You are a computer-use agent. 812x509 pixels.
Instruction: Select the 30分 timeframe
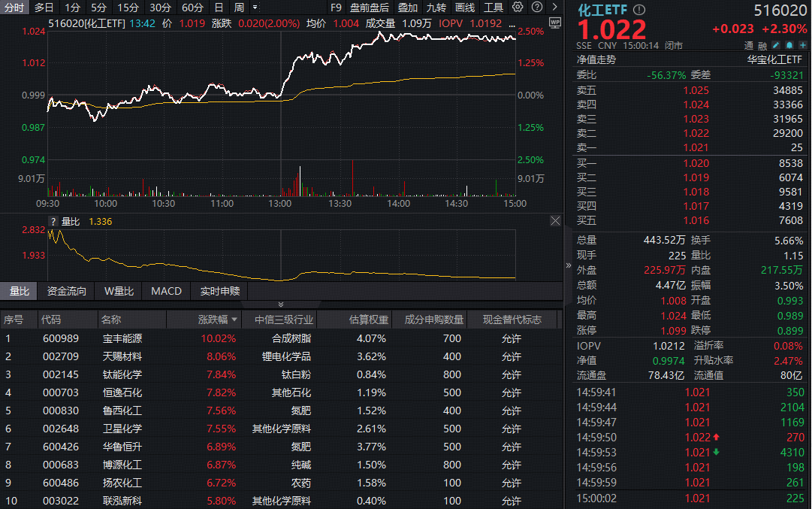[160, 8]
